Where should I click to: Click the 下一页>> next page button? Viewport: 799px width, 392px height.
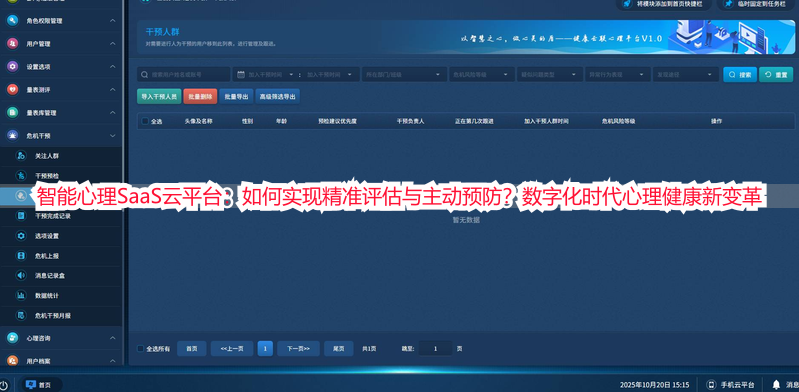[x=298, y=349]
